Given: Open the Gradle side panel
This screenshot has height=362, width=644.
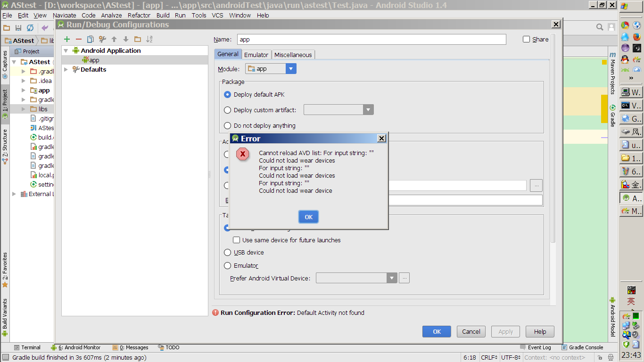Looking at the screenshot, I should click(612, 115).
